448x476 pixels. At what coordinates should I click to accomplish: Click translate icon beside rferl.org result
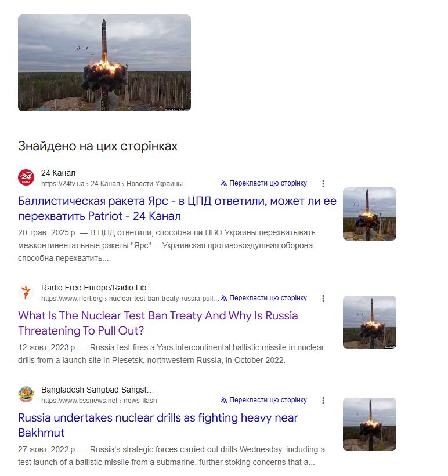224,298
